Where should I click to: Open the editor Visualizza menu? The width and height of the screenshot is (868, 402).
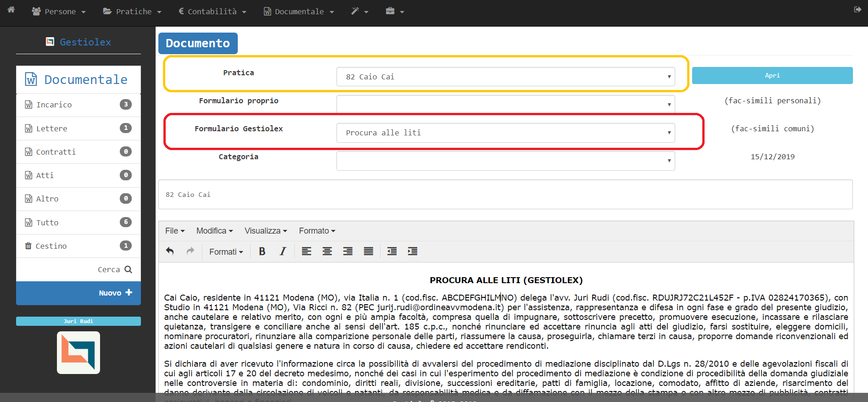pos(266,231)
